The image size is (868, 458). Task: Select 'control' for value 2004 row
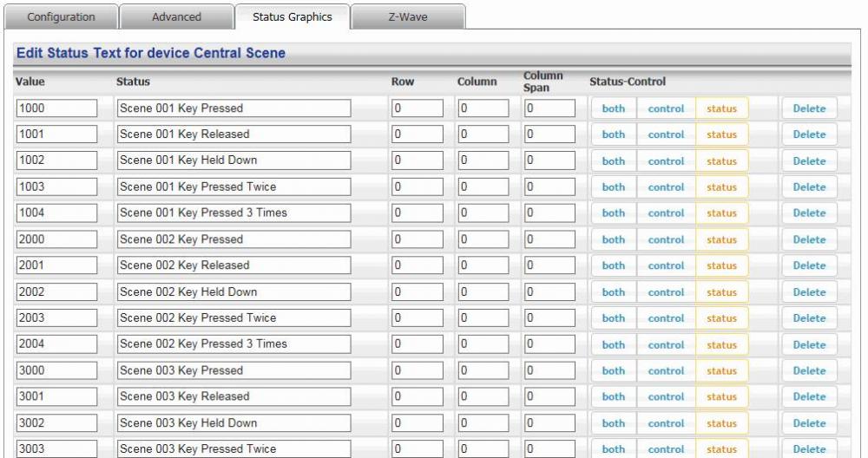pos(666,344)
